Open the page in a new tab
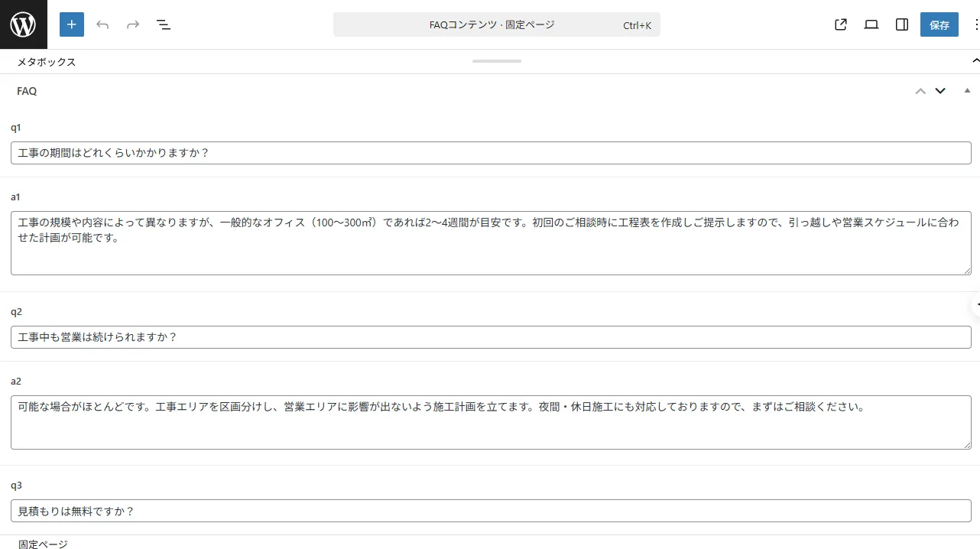 [841, 24]
